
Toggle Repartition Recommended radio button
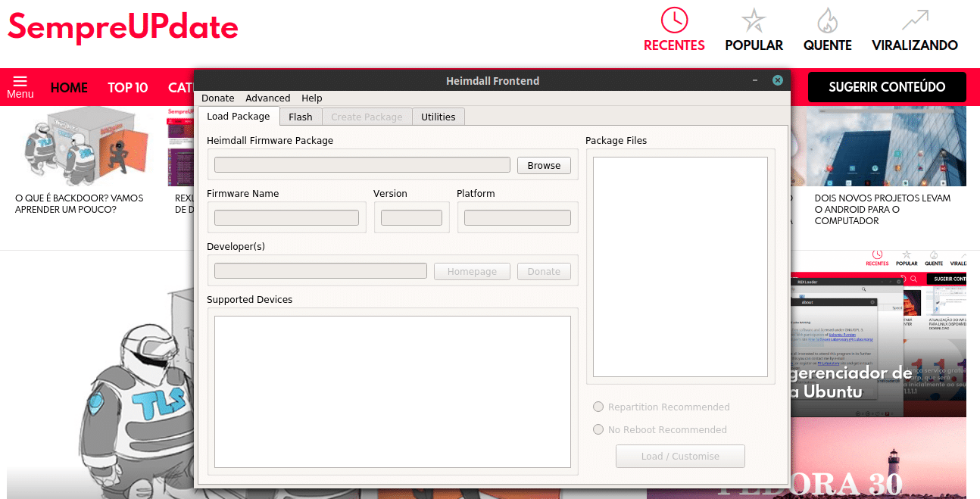(x=598, y=407)
